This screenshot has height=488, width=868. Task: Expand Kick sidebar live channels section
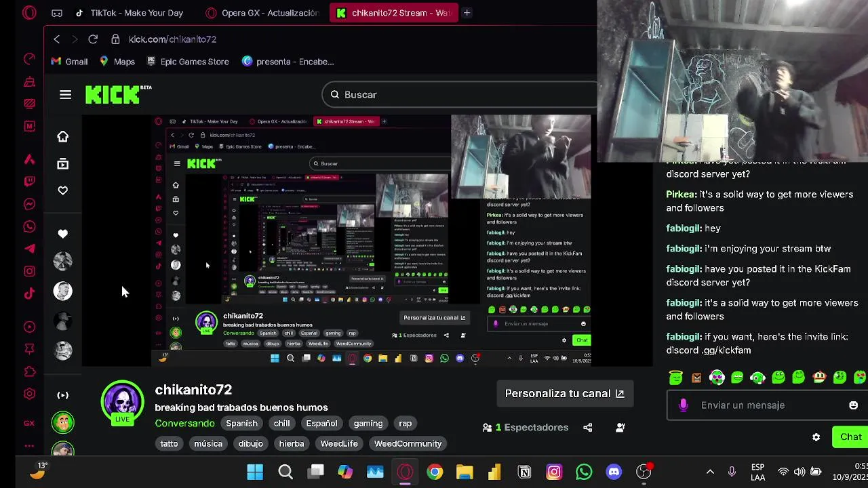click(62, 395)
